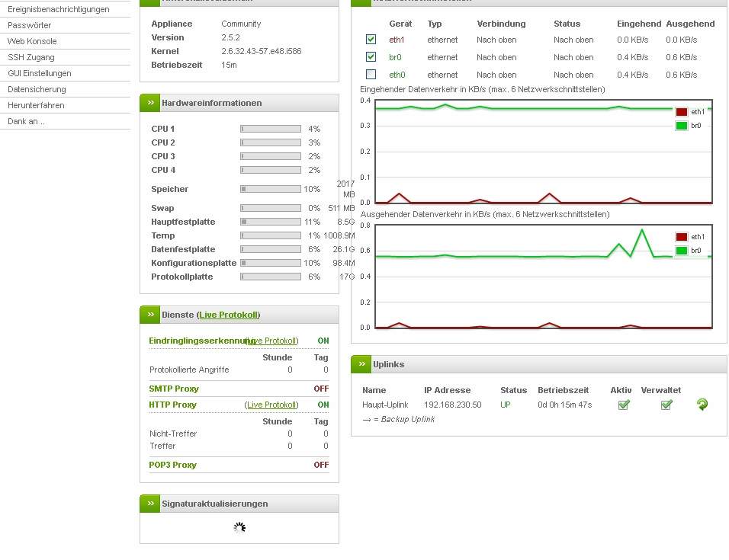This screenshot has width=729, height=560.
Task: Click the green br0 legend icon in incoming chart
Action: 681,126
